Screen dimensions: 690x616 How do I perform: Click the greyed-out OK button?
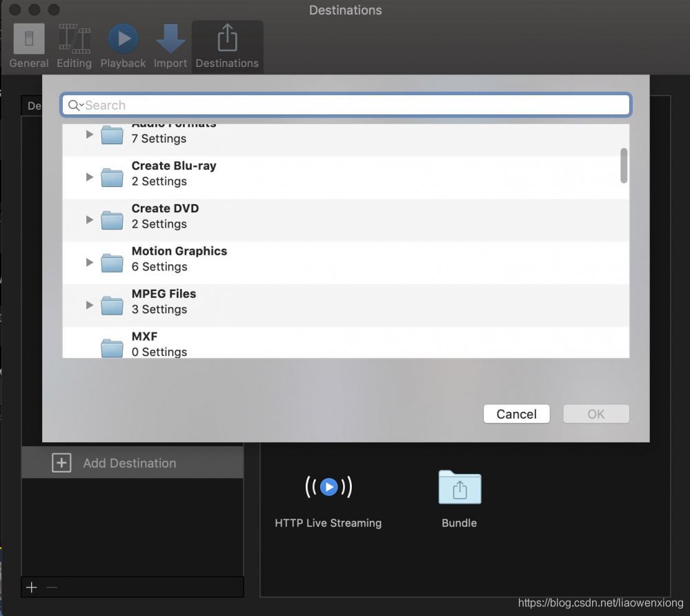pos(596,414)
